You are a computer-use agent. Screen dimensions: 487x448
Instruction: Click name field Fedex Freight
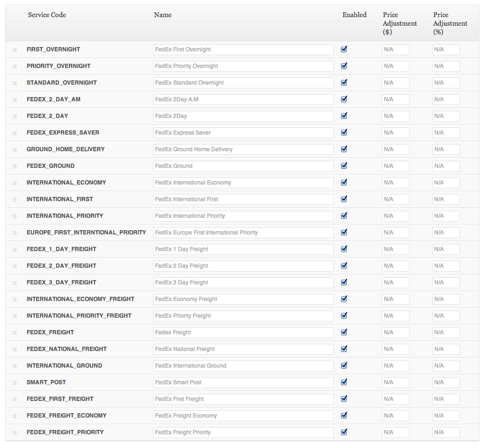[x=243, y=333]
